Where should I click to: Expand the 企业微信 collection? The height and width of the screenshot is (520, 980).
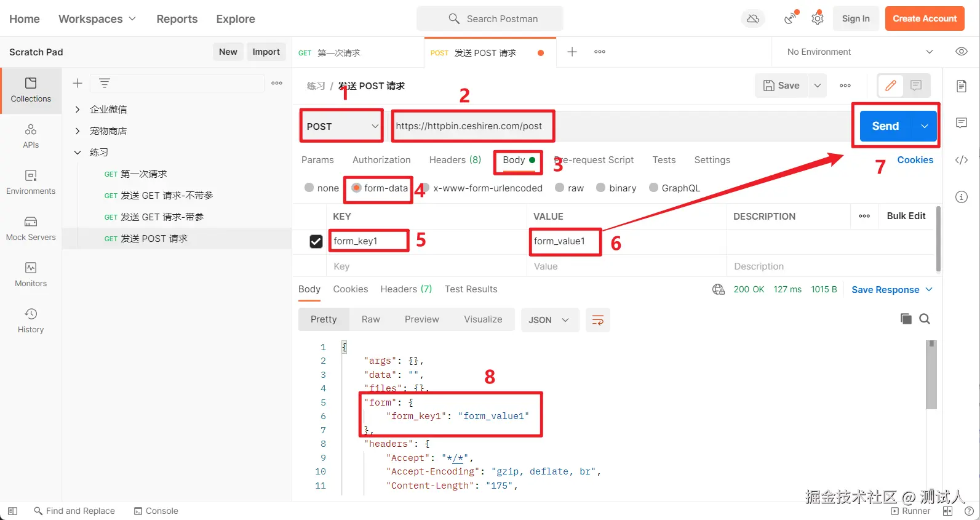click(x=78, y=110)
